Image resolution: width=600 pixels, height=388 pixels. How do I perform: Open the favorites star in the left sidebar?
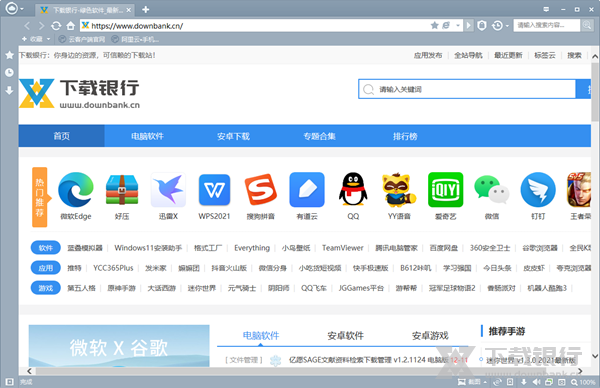pos(10,55)
